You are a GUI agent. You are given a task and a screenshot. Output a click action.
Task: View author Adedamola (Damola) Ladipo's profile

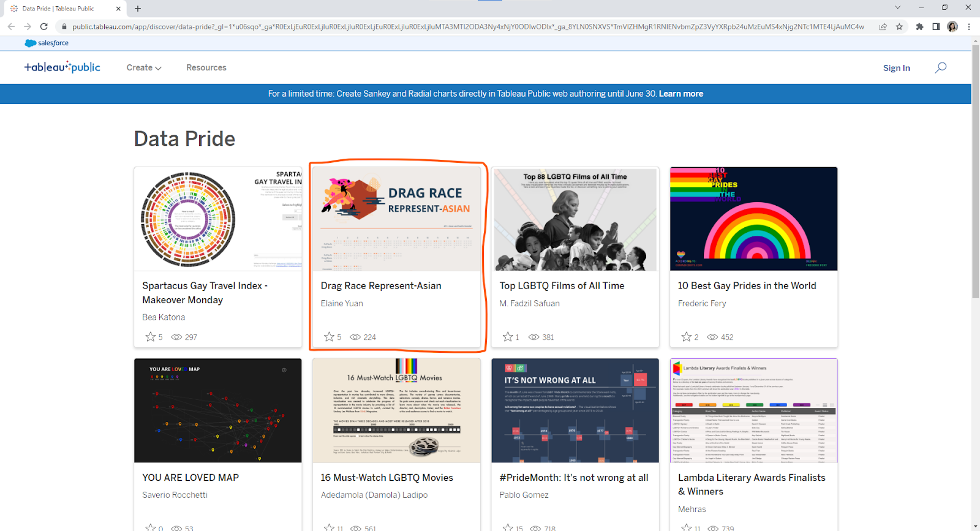tap(374, 495)
